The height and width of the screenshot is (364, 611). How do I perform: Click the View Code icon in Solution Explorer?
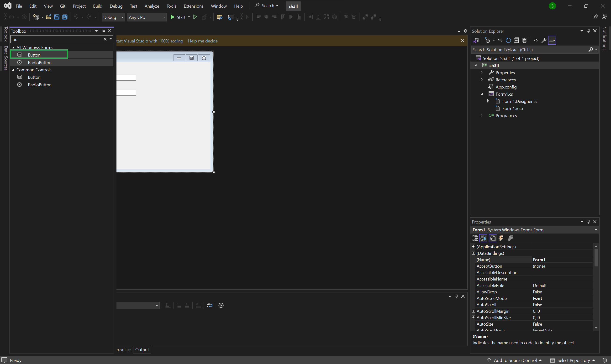click(x=536, y=41)
